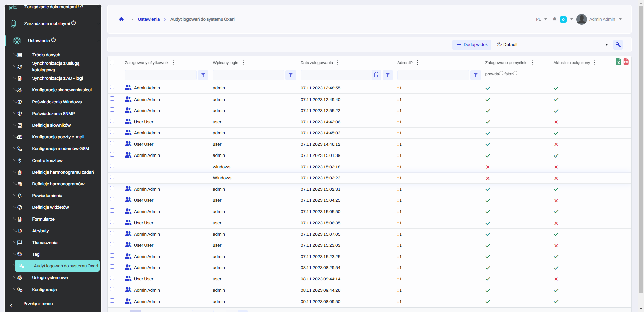Select the 'fałsz' radio button

point(515,73)
